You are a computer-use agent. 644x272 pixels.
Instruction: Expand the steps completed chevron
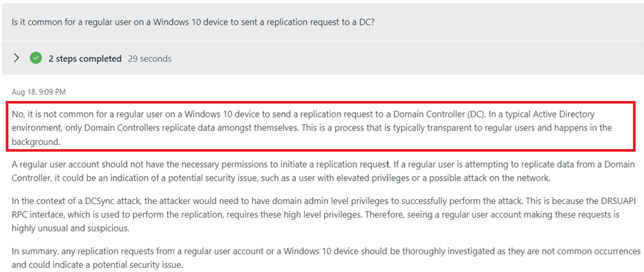pos(17,58)
